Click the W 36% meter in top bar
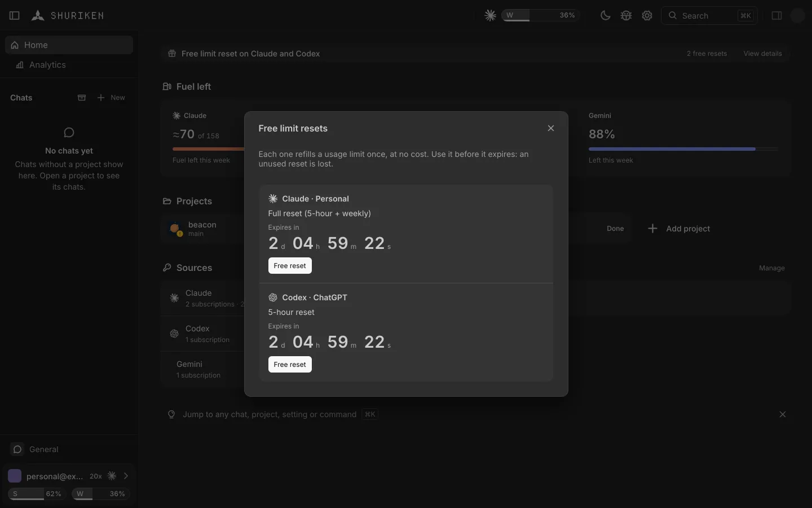The height and width of the screenshot is (508, 812). (x=540, y=16)
